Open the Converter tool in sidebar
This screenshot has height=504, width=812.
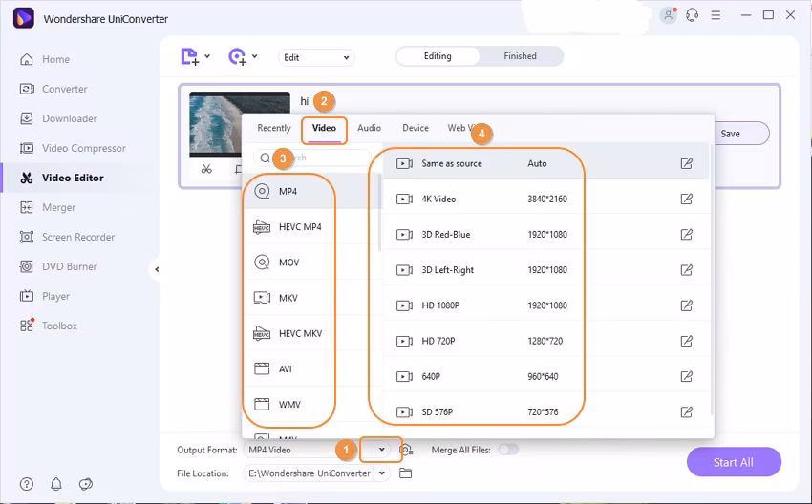53,89
